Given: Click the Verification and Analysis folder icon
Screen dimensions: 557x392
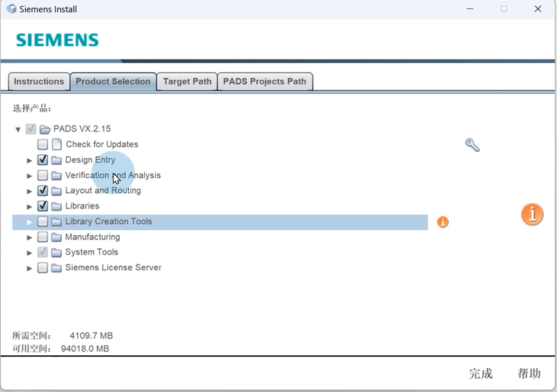Looking at the screenshot, I should (x=57, y=176).
